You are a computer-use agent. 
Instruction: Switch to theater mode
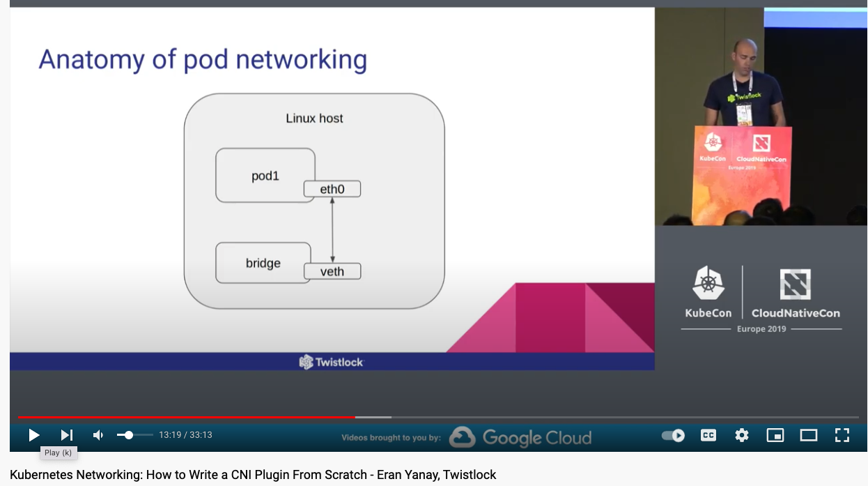(808, 435)
